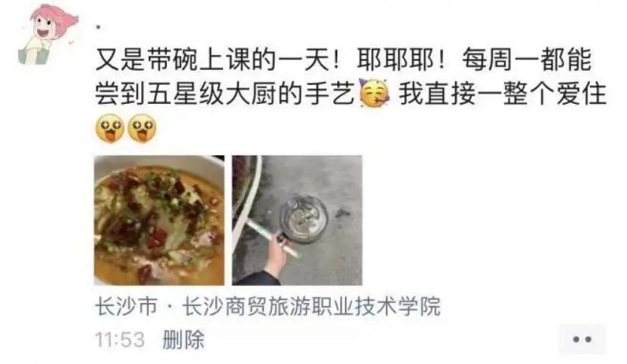Click the first drooling face emoji
This screenshot has height=364, width=627.
[x=110, y=128]
